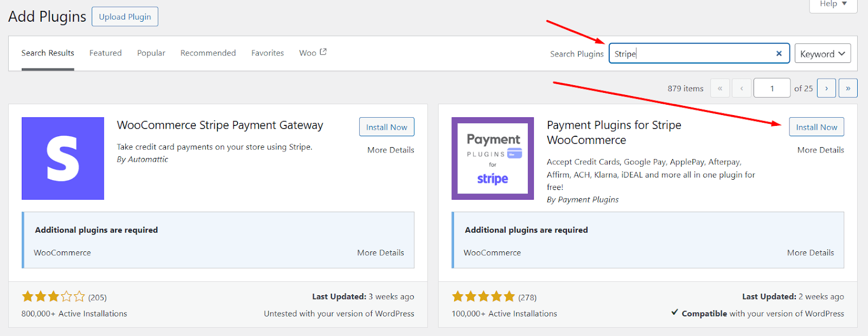
Task: Install WooCommerce Stripe Payment Gateway now
Action: click(x=387, y=127)
